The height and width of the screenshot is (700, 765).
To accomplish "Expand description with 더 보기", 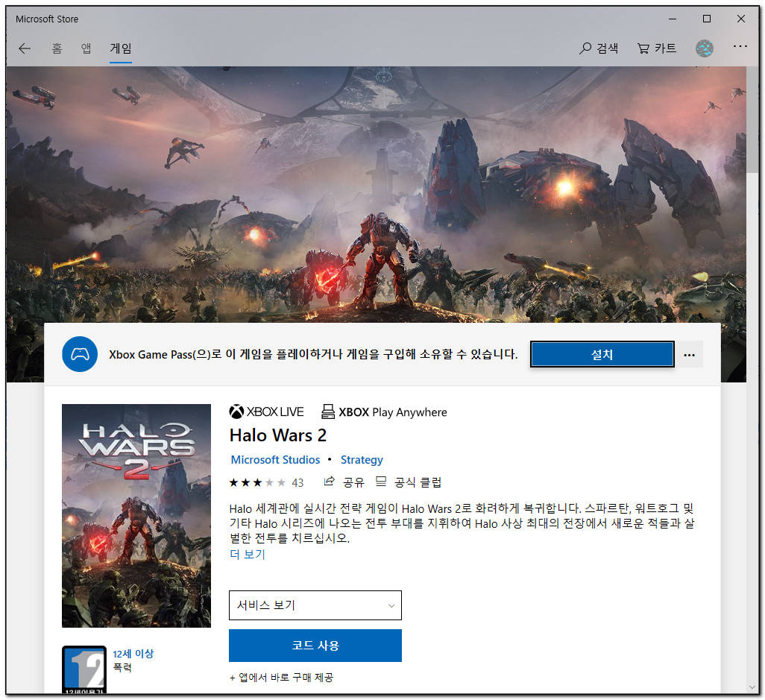I will pyautogui.click(x=248, y=554).
